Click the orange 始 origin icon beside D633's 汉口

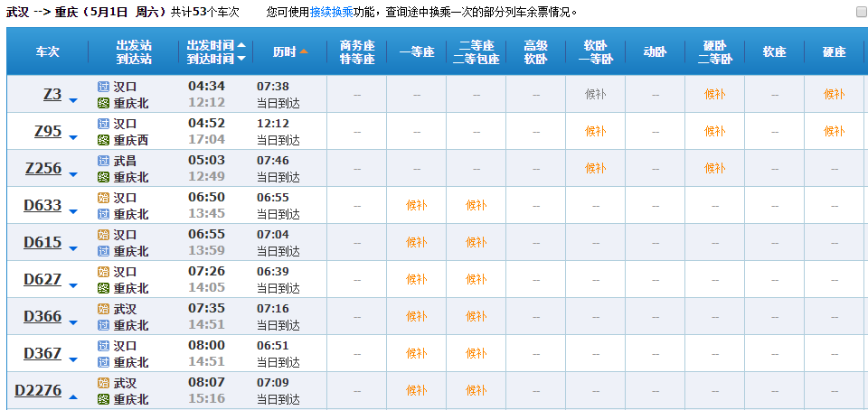coord(103,198)
